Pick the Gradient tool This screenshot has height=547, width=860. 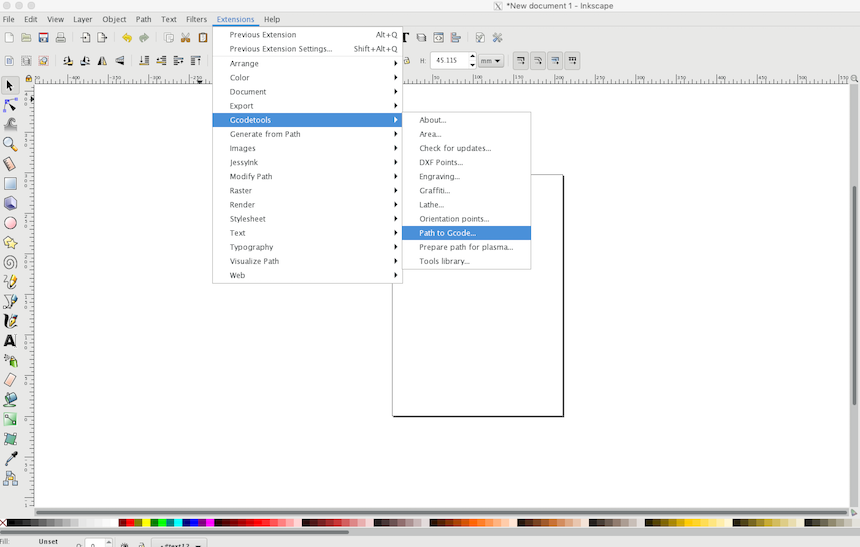[10, 420]
